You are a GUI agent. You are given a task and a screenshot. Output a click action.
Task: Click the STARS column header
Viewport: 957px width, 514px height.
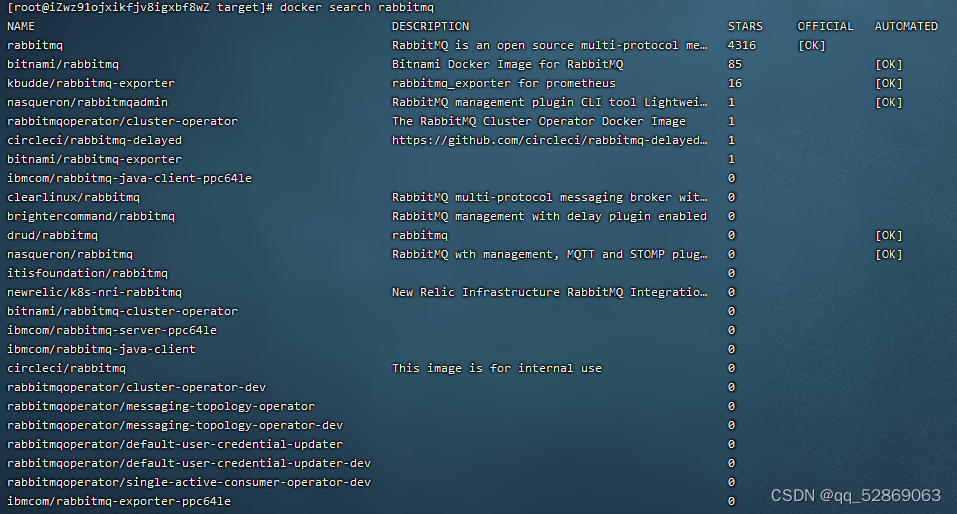(x=745, y=26)
